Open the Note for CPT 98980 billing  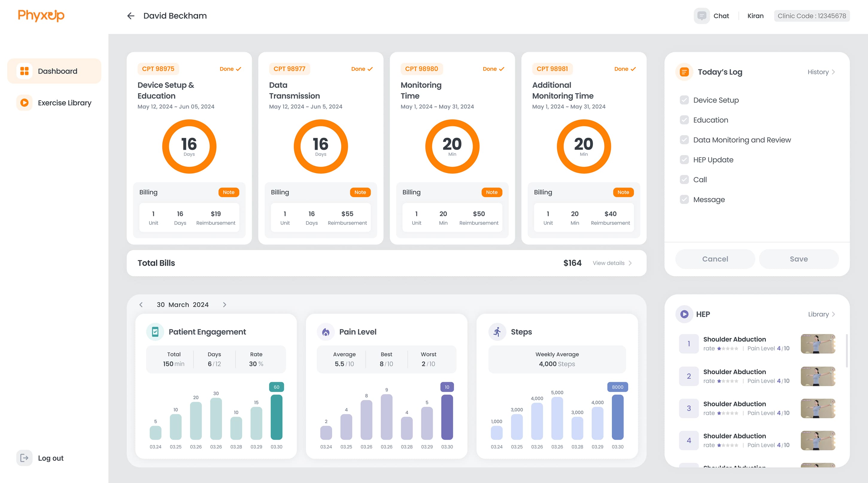coord(492,192)
